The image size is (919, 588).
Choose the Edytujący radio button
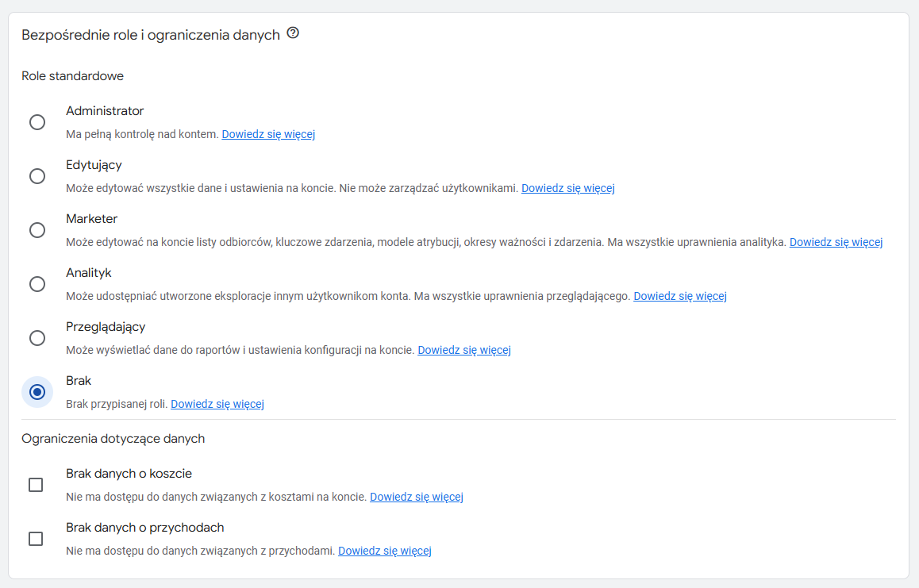coord(37,176)
